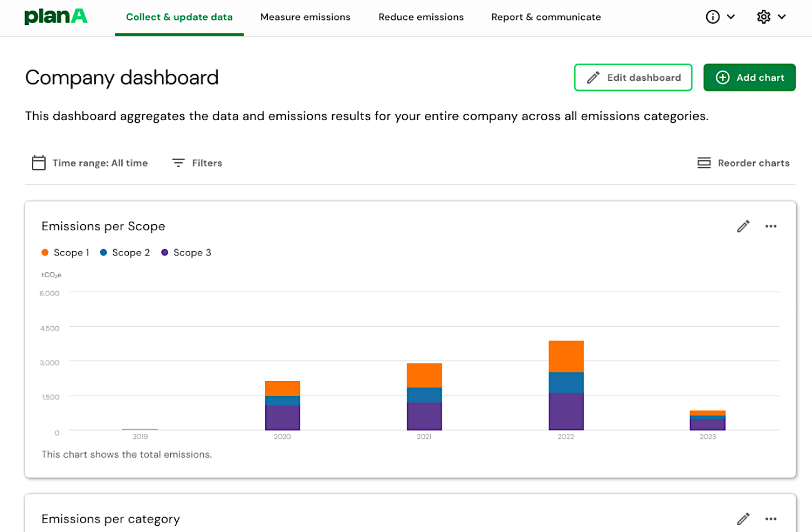This screenshot has height=532, width=812.
Task: Expand the info menu chevron
Action: click(731, 17)
